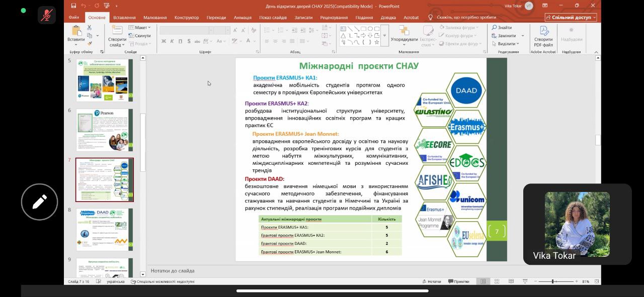Click the Примітки comments button in status bar
The height and width of the screenshot is (297, 644).
pos(458,281)
